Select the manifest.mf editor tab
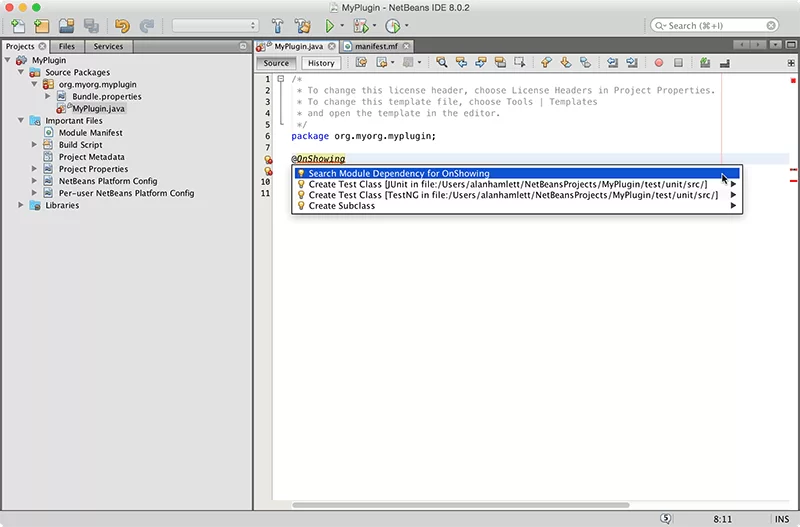The image size is (800, 527). [x=377, y=46]
